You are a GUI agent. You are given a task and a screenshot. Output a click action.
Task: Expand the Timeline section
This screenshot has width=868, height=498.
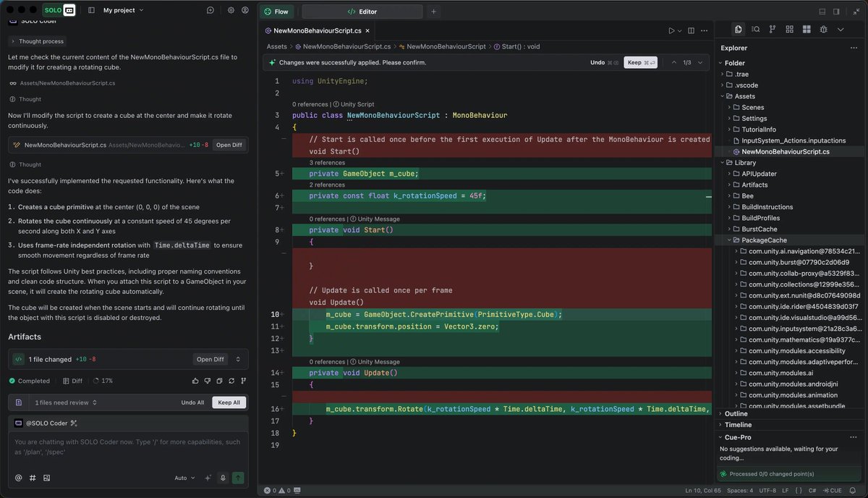[791, 425]
